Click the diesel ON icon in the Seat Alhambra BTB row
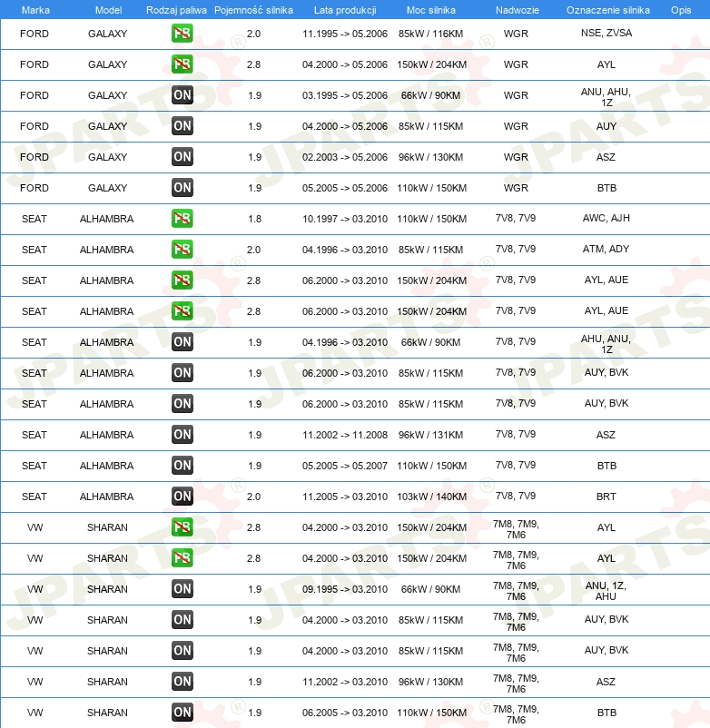This screenshot has width=710, height=728. [x=182, y=466]
